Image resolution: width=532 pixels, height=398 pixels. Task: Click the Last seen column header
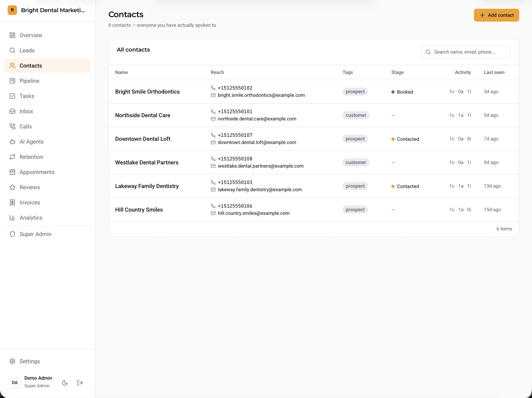[494, 72]
